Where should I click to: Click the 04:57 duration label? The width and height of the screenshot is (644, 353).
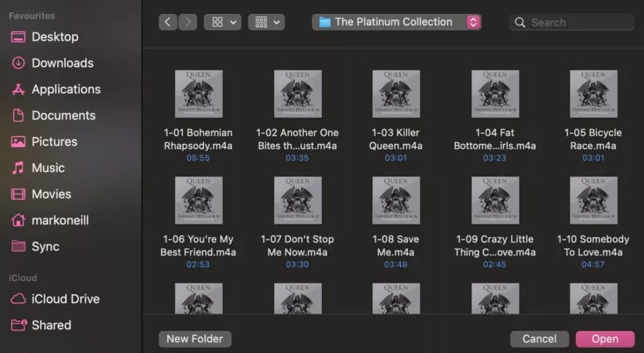tap(593, 265)
